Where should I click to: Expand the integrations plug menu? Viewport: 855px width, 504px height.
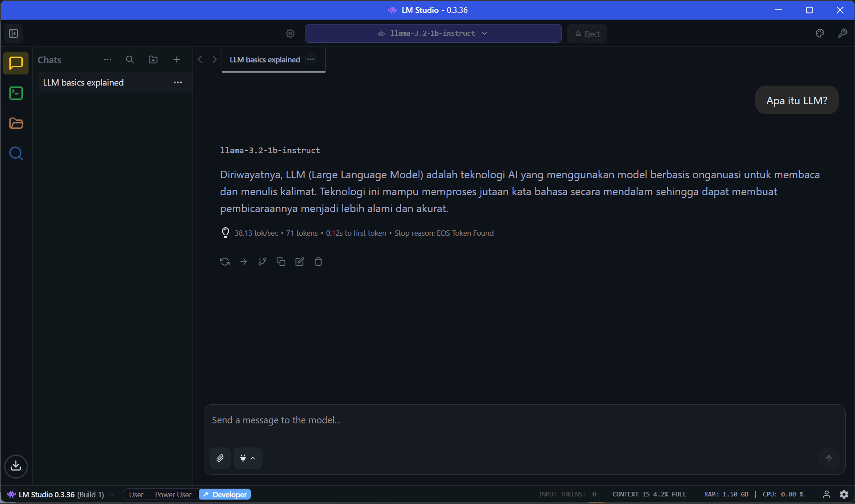[247, 458]
